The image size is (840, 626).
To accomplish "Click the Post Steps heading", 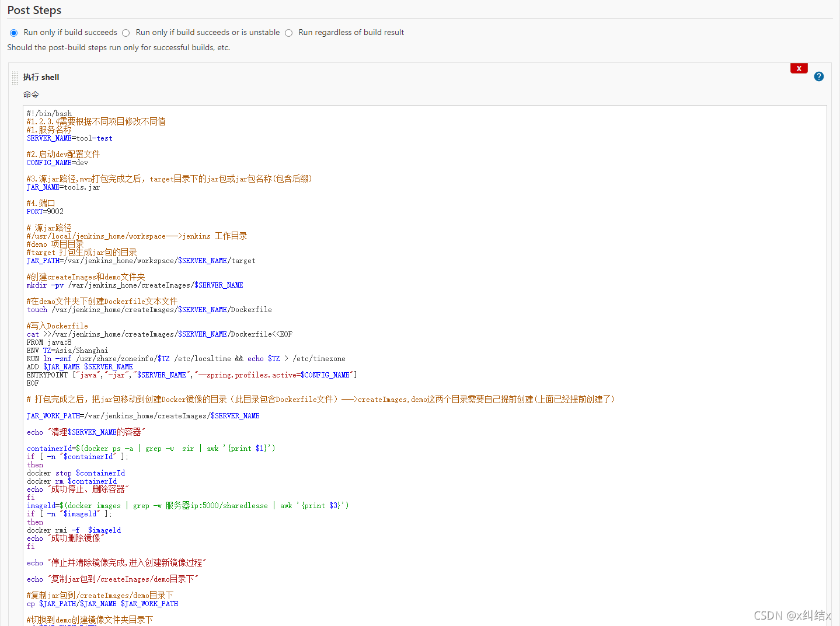I will point(34,10).
